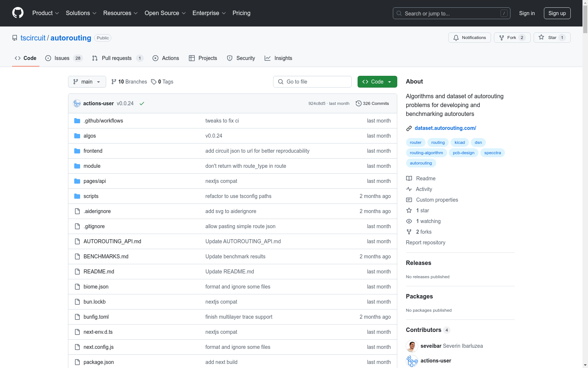Screen dimensions: 588x368
Task: Fork the repository
Action: (x=512, y=38)
